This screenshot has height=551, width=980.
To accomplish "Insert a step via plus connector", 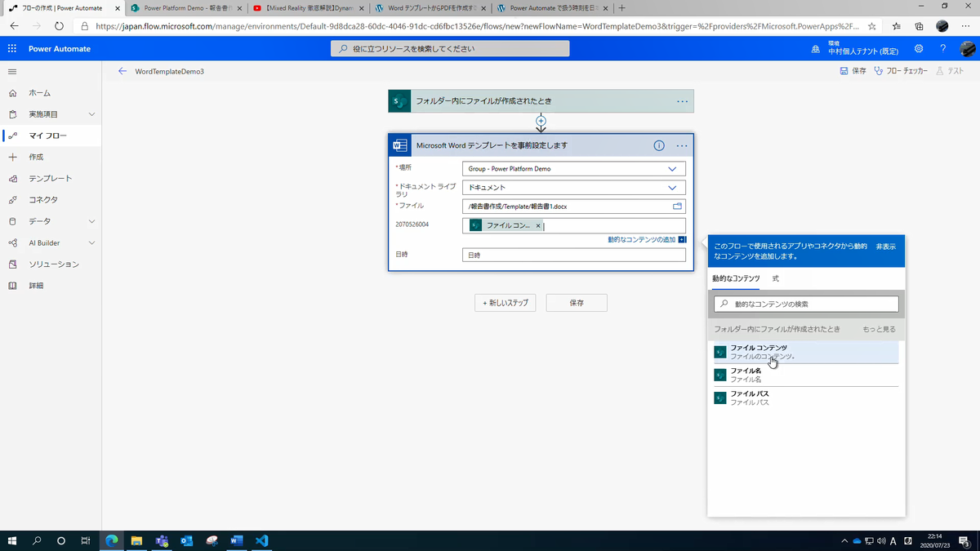I will coord(541,121).
